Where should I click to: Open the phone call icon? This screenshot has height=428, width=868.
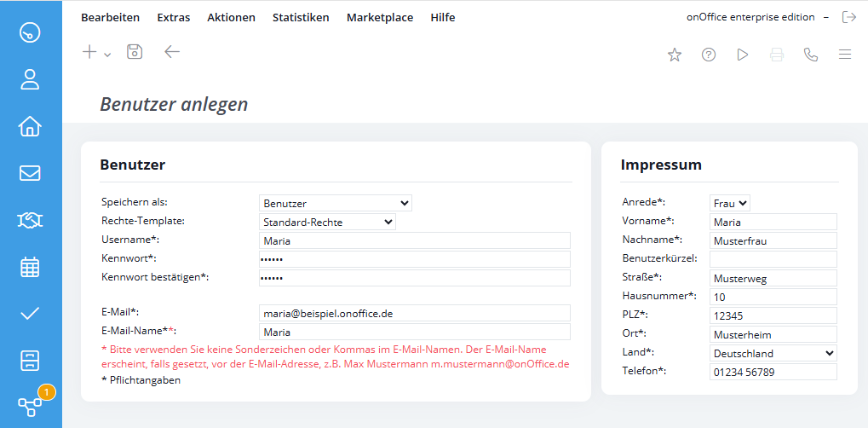[x=811, y=55]
